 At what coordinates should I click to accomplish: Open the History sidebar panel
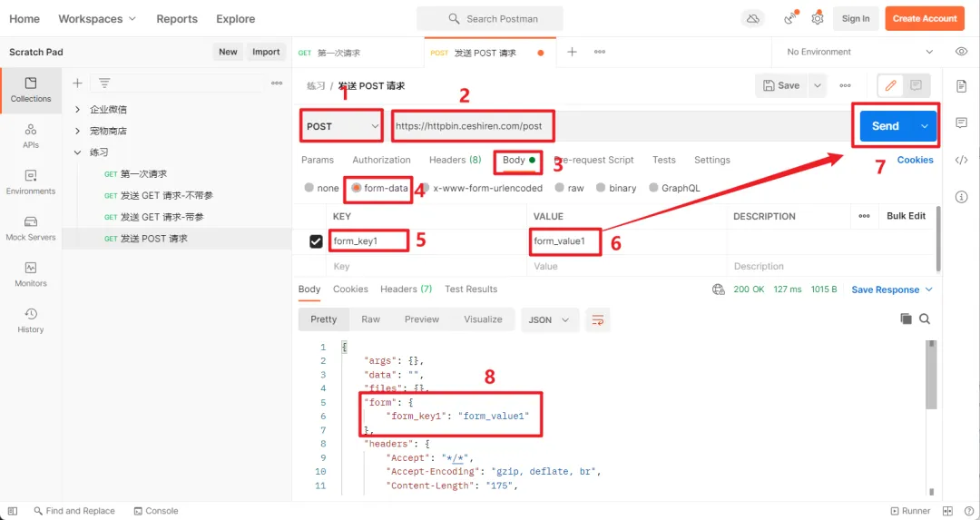(x=31, y=320)
